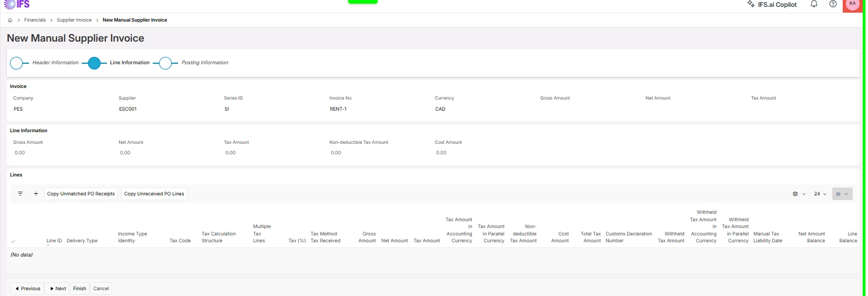
Task: Click the Multiple Tax Lines column header
Action: pos(262,233)
